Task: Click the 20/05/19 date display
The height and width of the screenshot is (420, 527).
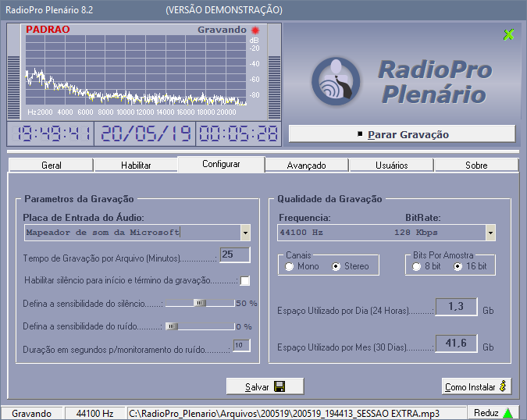Action: click(145, 133)
